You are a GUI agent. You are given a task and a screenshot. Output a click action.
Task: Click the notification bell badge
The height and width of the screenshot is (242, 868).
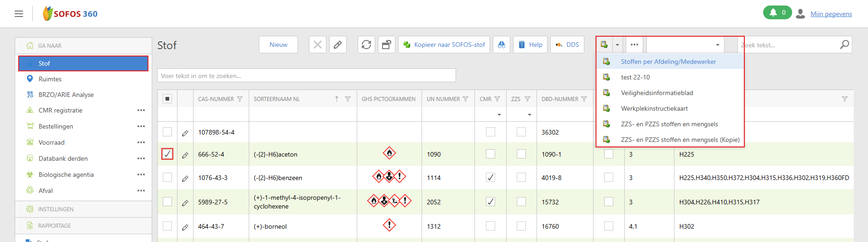coord(777,13)
